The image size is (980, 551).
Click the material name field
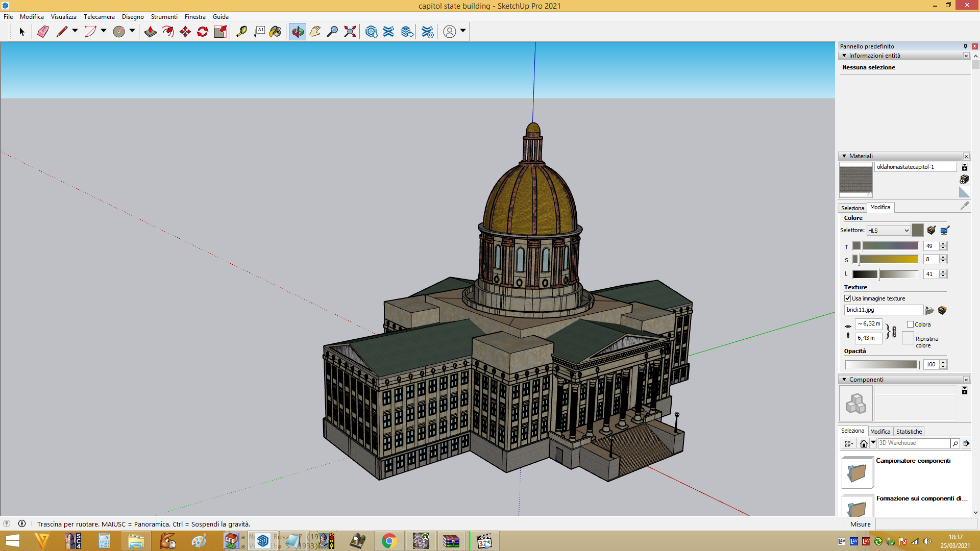tap(915, 167)
